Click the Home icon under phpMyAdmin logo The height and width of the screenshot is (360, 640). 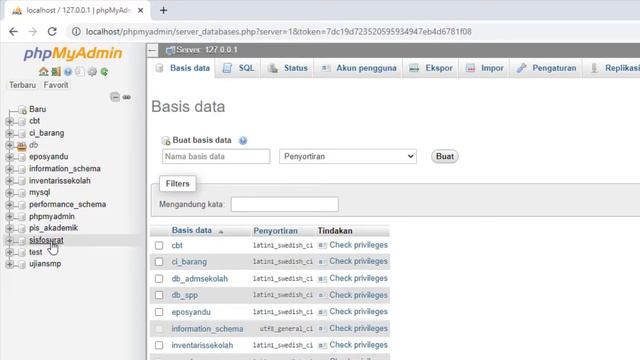point(43,72)
